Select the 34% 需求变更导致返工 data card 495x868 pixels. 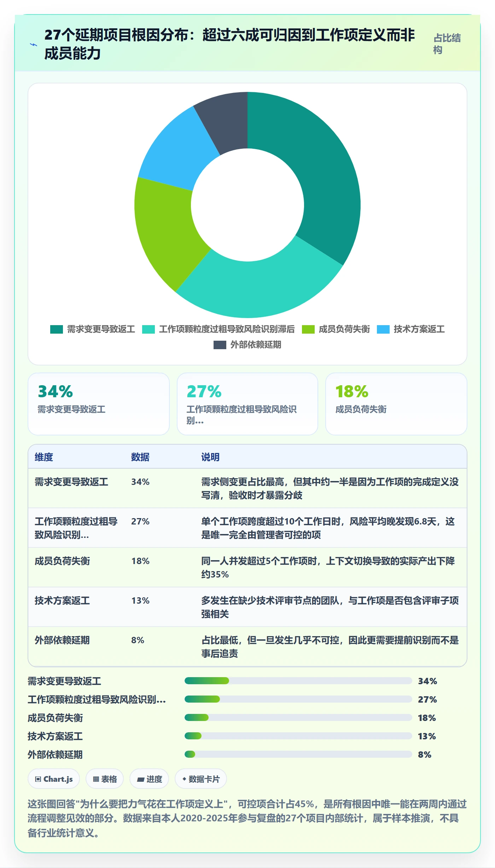(x=99, y=404)
